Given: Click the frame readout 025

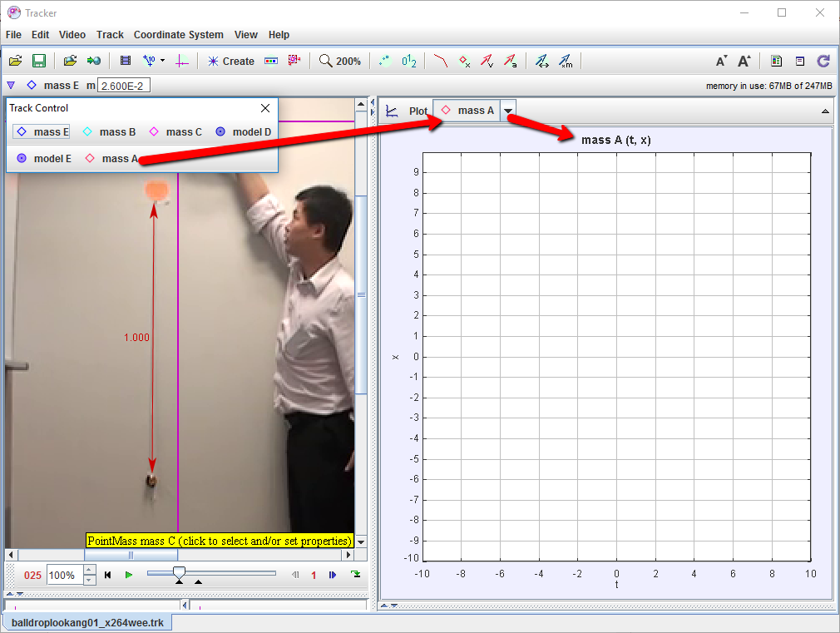Looking at the screenshot, I should [32, 576].
